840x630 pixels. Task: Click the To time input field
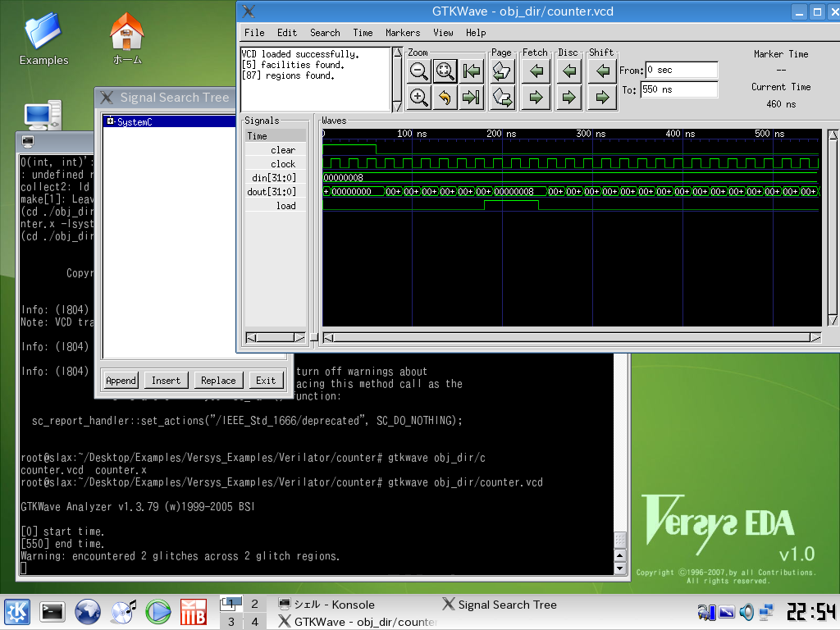(678, 89)
